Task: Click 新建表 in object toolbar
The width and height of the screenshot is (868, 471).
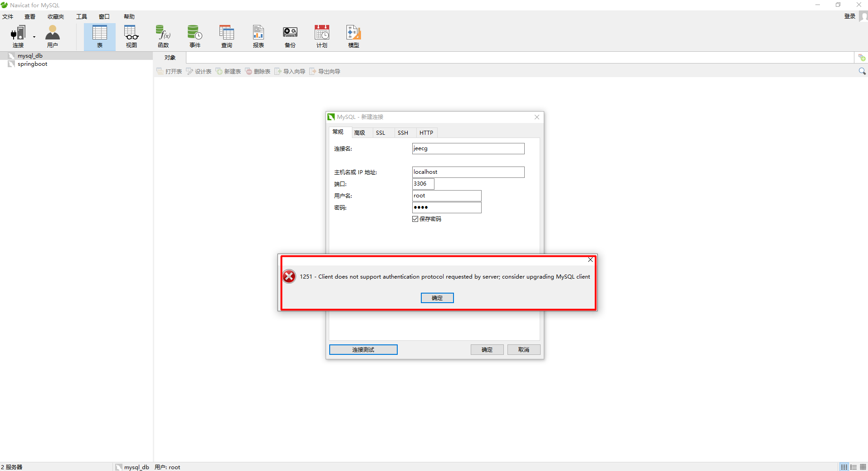Action: click(x=228, y=72)
